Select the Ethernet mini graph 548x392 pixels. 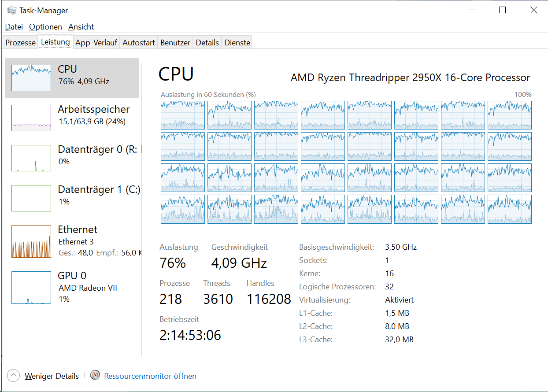pos(31,241)
